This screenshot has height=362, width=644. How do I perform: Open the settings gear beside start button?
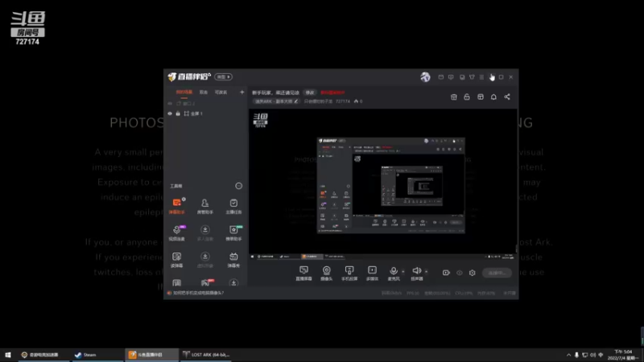[473, 273]
